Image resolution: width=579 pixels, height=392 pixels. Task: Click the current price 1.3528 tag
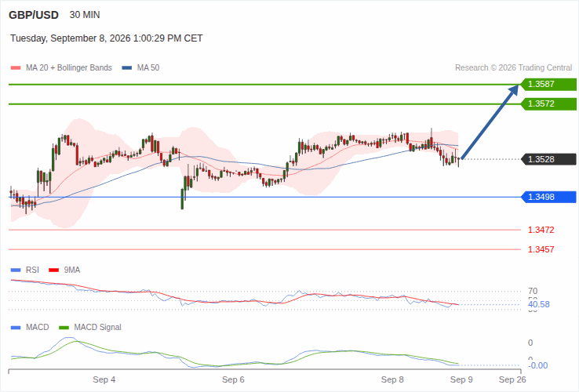pos(548,159)
